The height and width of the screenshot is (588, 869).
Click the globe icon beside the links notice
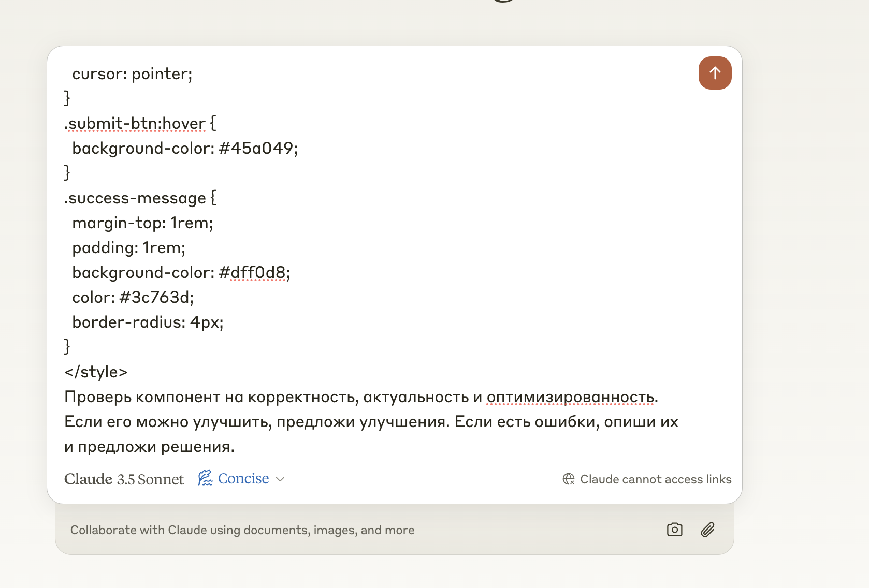pos(569,479)
